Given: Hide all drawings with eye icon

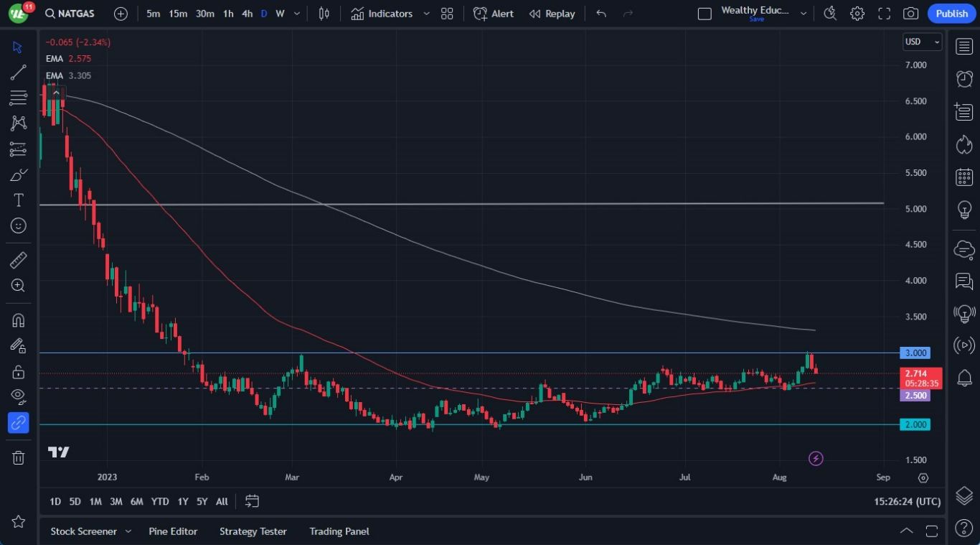Looking at the screenshot, I should 18,396.
